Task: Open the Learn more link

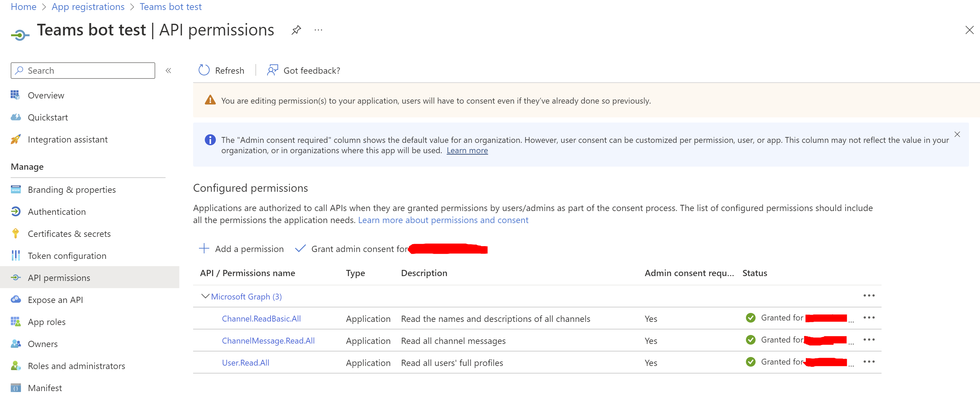Action: [x=467, y=151]
